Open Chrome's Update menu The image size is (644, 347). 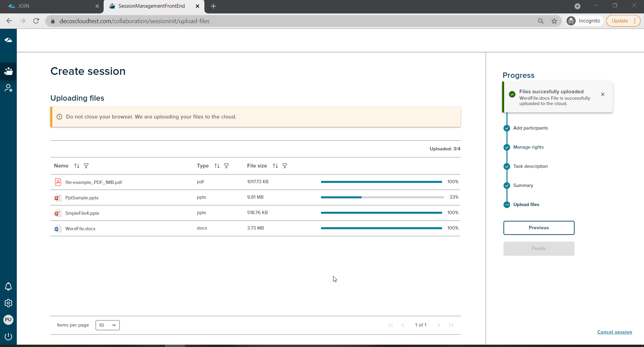click(623, 21)
